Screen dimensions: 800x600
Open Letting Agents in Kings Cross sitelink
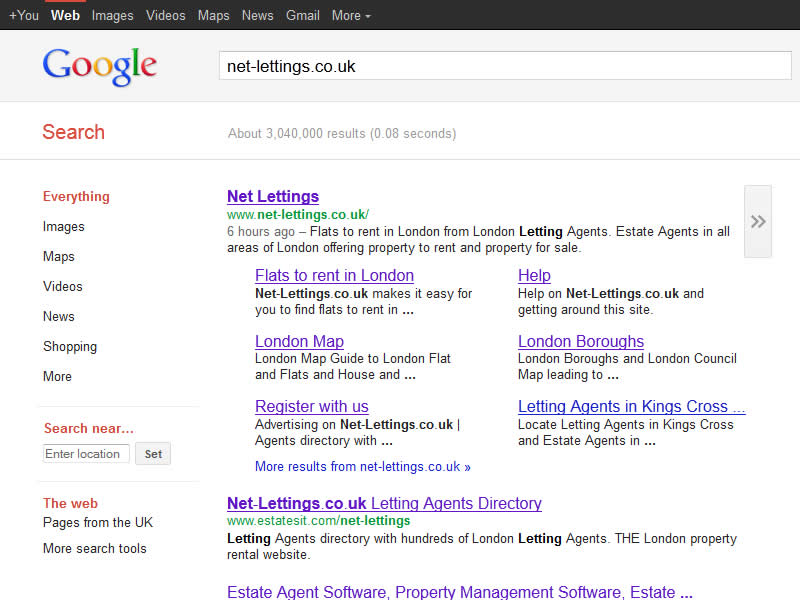632,407
